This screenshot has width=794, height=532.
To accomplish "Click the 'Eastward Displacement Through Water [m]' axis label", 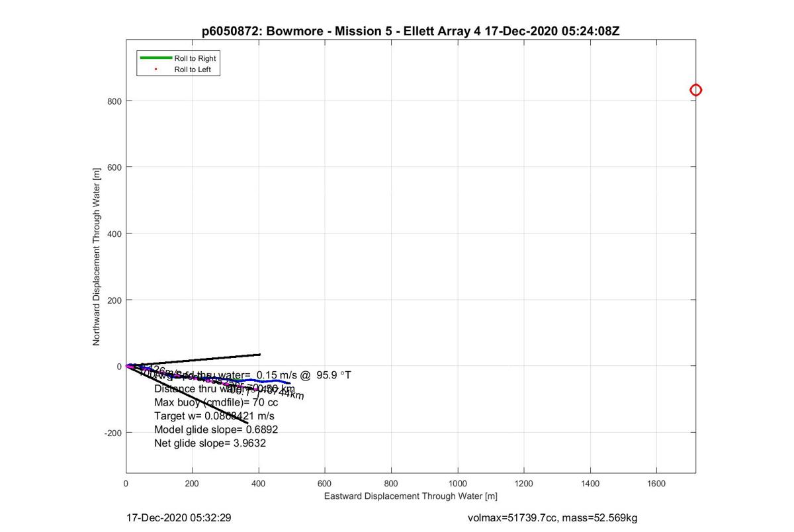I will click(410, 496).
